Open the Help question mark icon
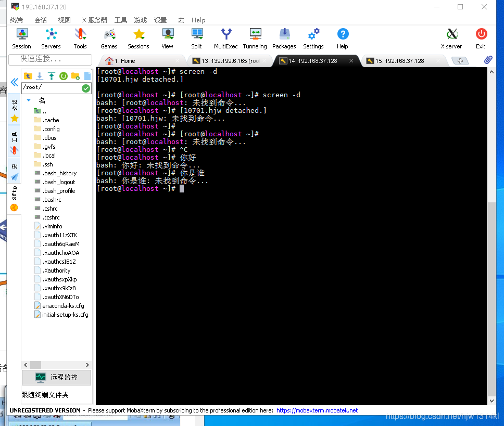The width and height of the screenshot is (504, 426). pyautogui.click(x=343, y=39)
